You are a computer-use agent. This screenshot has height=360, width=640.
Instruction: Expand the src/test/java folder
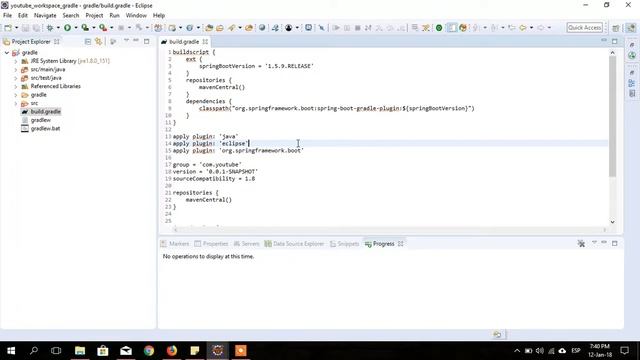click(x=16, y=78)
